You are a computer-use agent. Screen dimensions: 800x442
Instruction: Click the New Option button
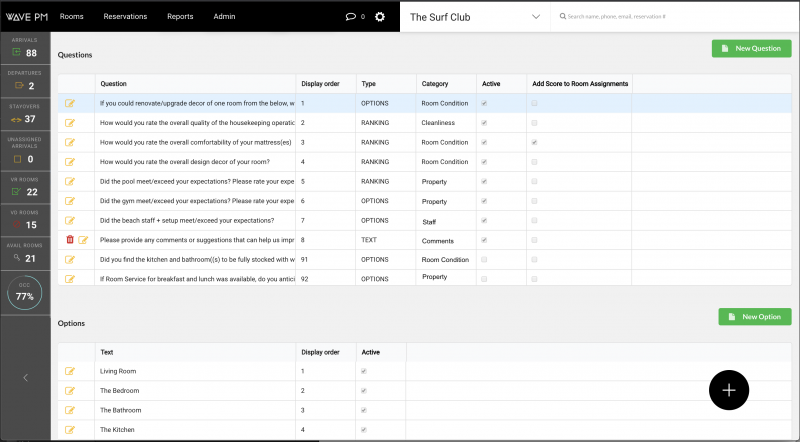tap(754, 316)
